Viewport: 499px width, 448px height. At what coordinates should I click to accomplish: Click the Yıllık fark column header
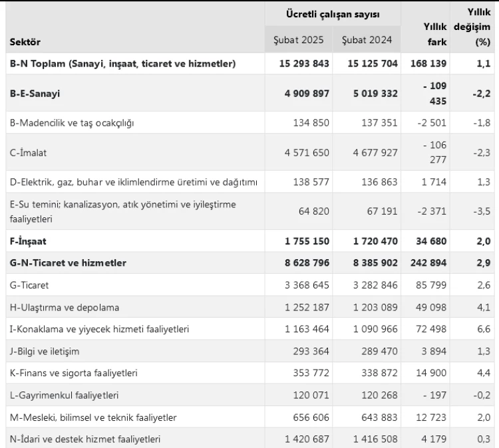click(x=435, y=35)
